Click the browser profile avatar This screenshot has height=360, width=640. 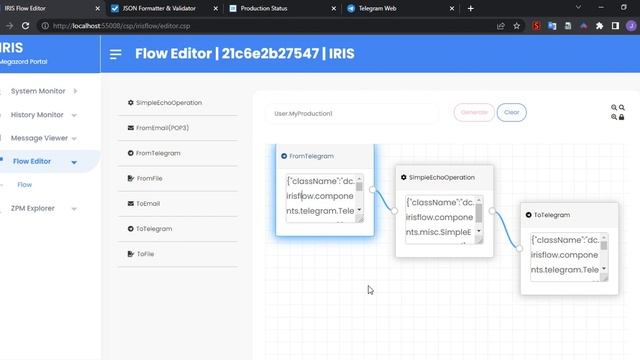(x=631, y=26)
